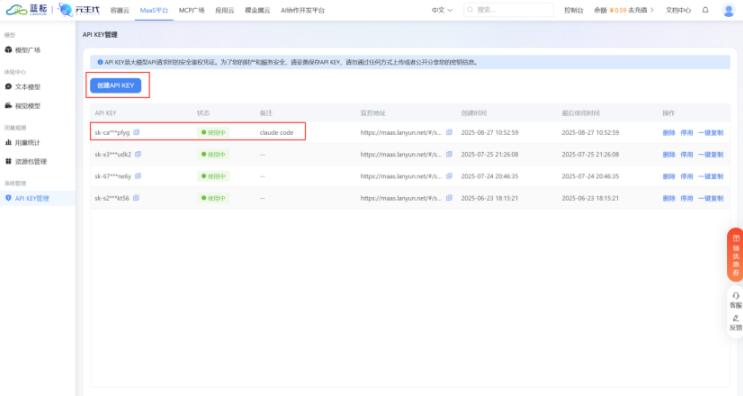The image size is (743, 396).
Task: Click 删除 in the 2025-07-25 row
Action: click(669, 154)
